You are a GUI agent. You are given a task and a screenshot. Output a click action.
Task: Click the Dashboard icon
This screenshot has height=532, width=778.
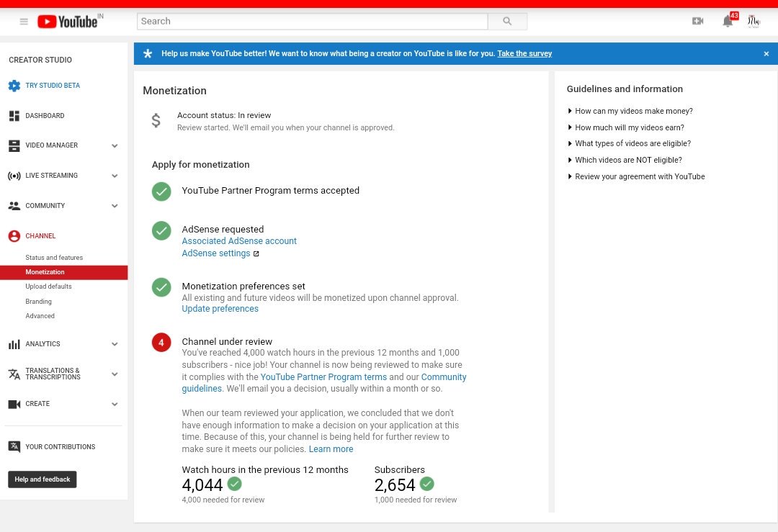tap(14, 115)
